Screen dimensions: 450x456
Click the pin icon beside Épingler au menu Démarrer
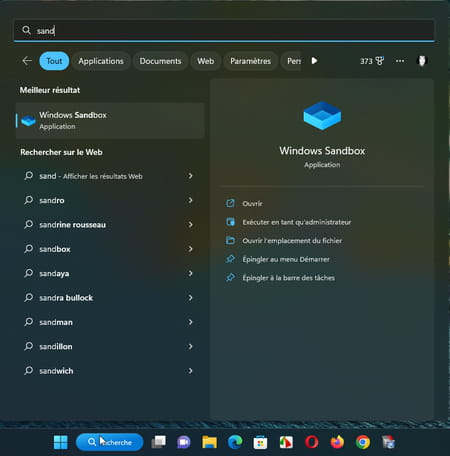point(230,259)
